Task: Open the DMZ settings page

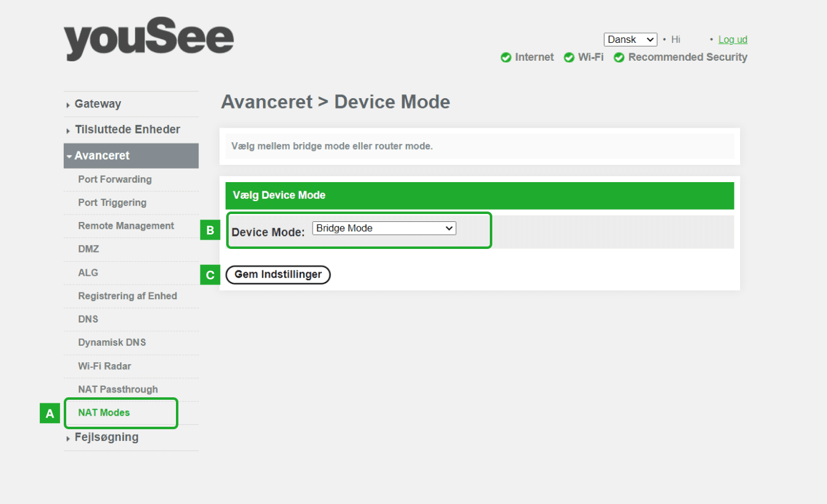Action: (88, 250)
